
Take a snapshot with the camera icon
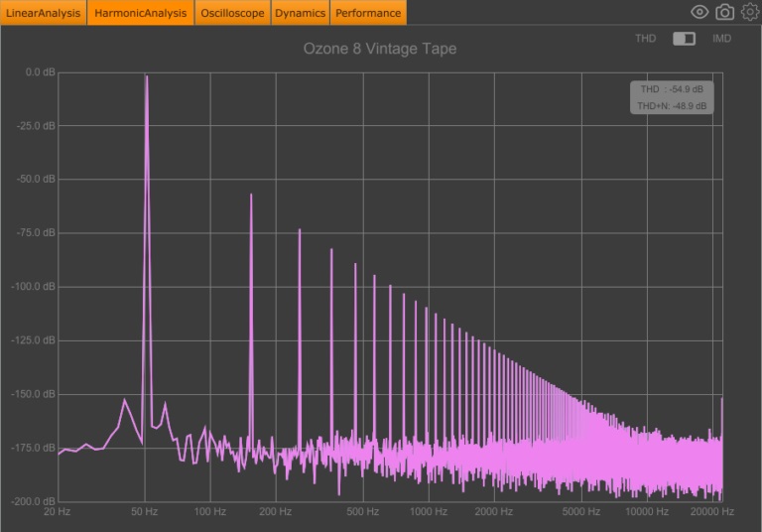click(x=724, y=12)
